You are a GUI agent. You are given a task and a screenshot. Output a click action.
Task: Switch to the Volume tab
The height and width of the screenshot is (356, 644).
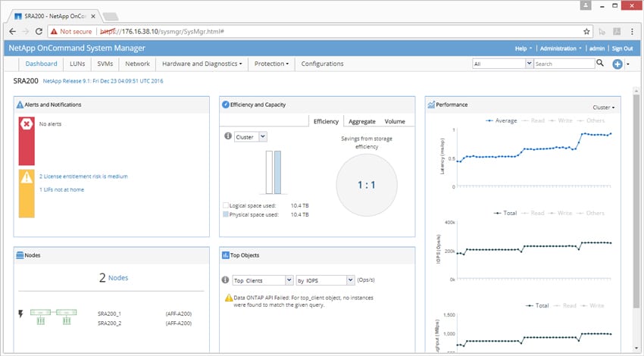pos(395,121)
